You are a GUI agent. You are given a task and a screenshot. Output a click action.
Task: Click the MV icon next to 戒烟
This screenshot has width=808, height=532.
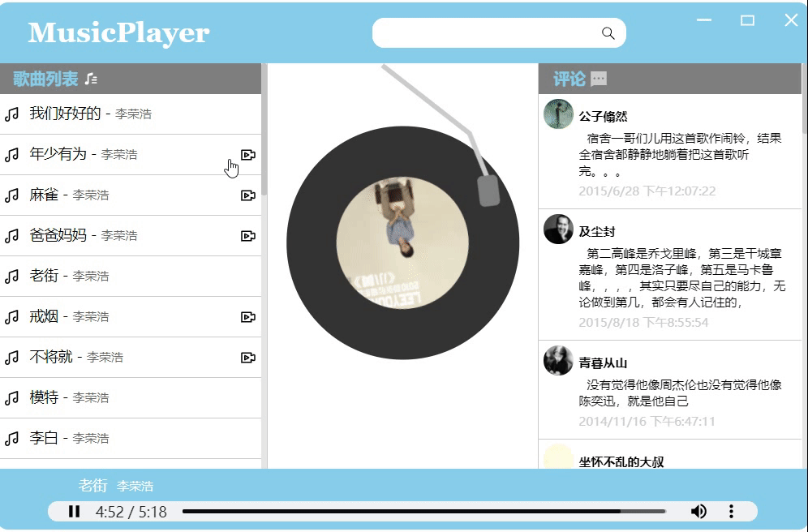pos(247,316)
